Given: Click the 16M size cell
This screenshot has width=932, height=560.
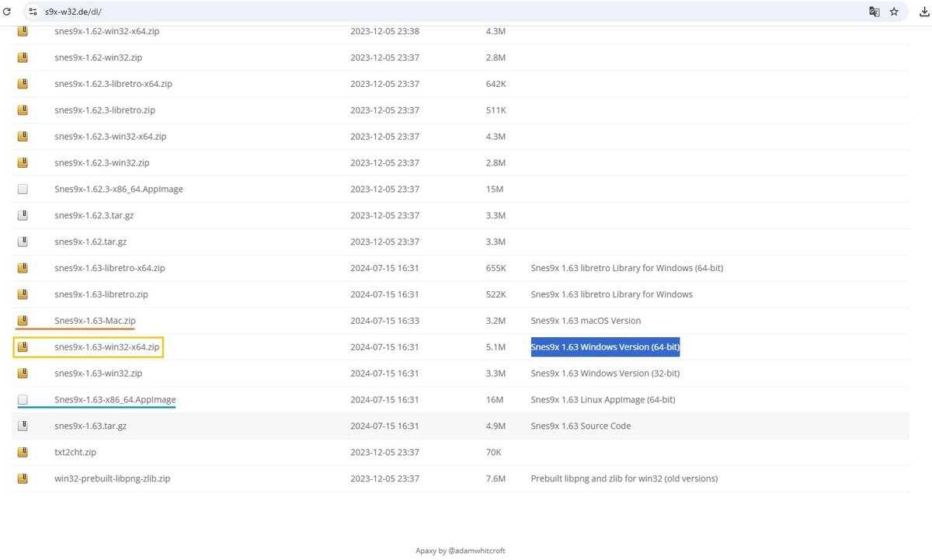Looking at the screenshot, I should tap(494, 400).
